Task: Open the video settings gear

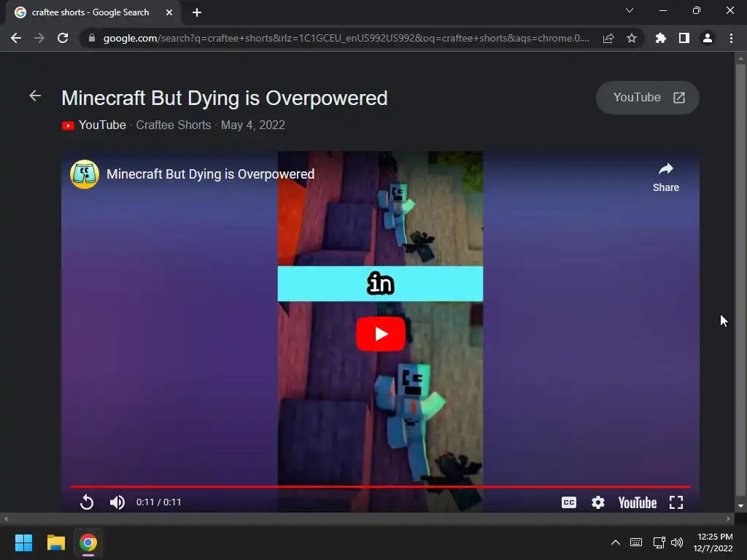Action: coord(598,502)
